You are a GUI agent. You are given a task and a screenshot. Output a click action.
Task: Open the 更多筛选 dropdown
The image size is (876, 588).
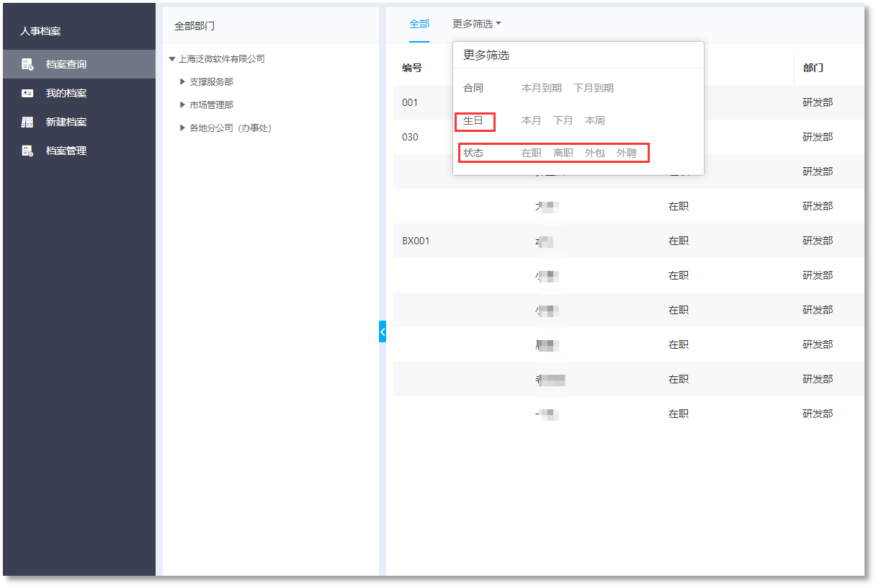(477, 24)
